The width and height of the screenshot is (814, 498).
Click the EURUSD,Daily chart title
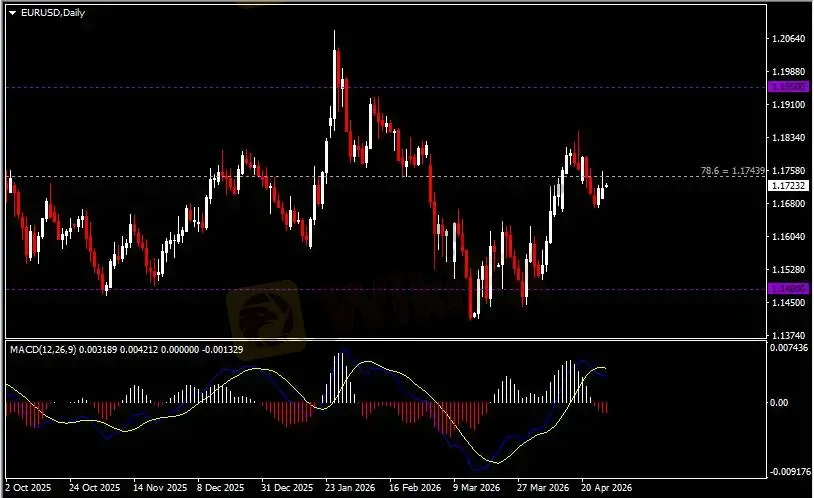tap(52, 11)
